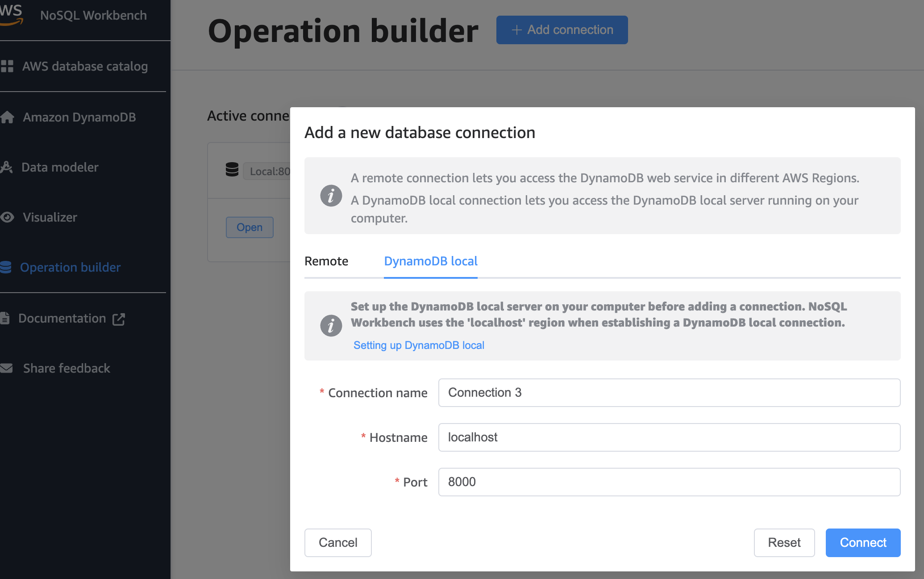The width and height of the screenshot is (924, 579).
Task: Click the Add connection button
Action: point(562,30)
